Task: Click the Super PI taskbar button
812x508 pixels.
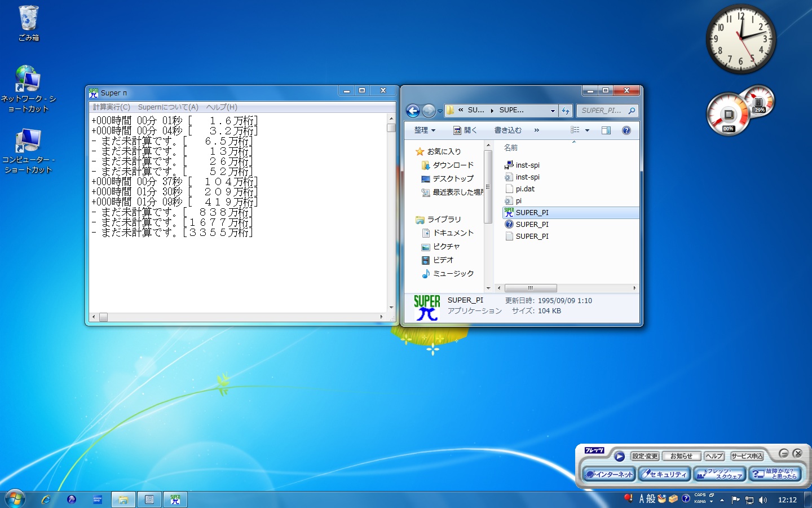Action: click(175, 500)
